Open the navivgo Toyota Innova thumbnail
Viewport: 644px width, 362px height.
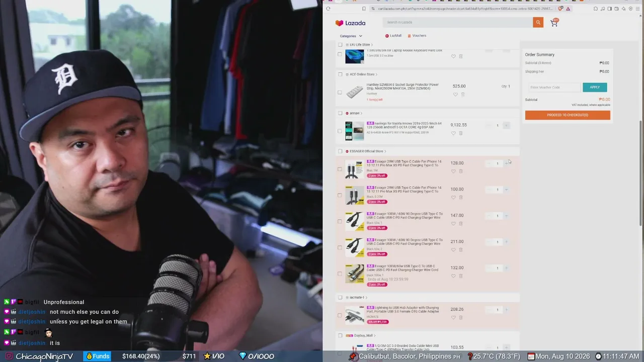(355, 131)
